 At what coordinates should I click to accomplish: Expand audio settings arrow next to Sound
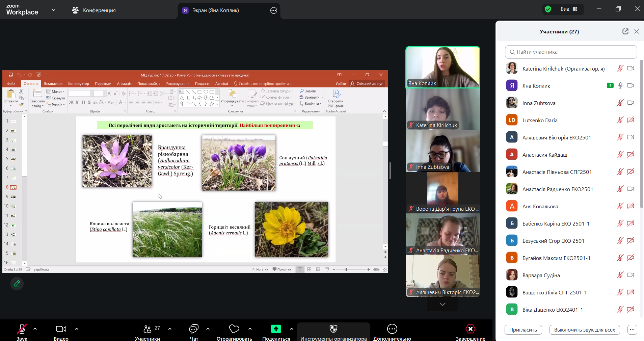tap(35, 329)
